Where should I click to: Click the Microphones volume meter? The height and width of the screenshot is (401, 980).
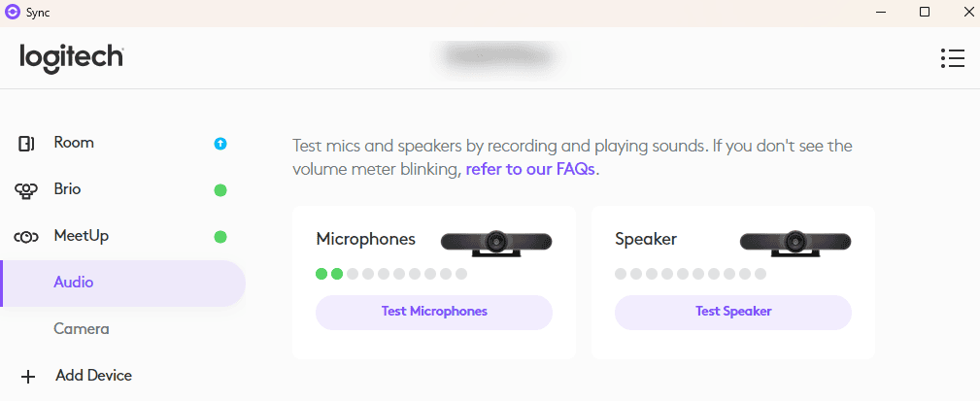pyautogui.click(x=391, y=274)
